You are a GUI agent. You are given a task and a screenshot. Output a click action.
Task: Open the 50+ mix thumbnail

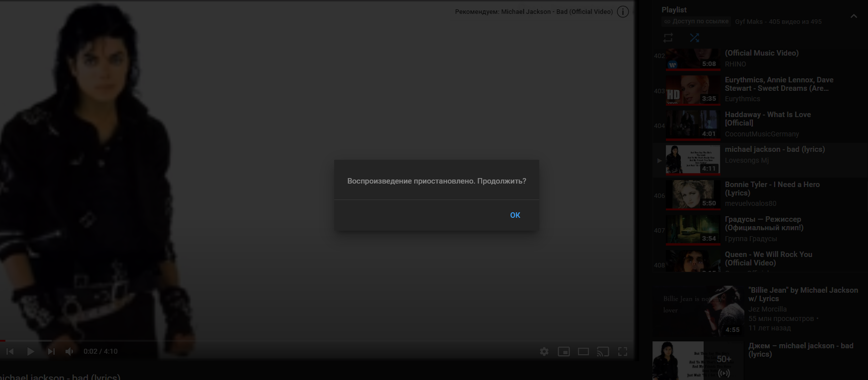(x=698, y=361)
